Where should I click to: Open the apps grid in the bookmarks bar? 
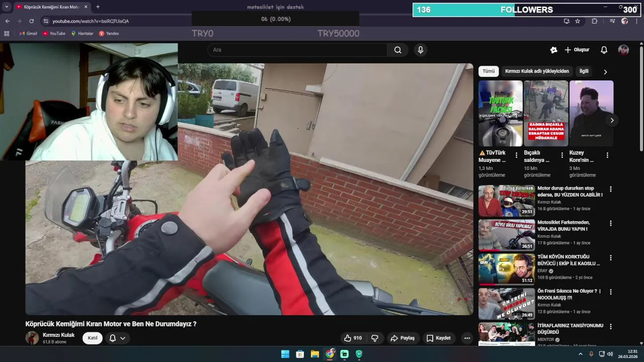pos(7,34)
